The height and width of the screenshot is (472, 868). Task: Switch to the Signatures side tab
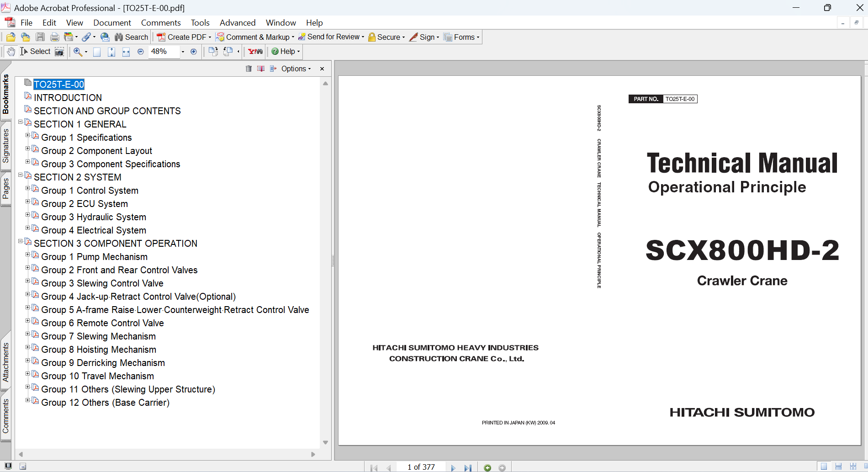pyautogui.click(x=5, y=146)
